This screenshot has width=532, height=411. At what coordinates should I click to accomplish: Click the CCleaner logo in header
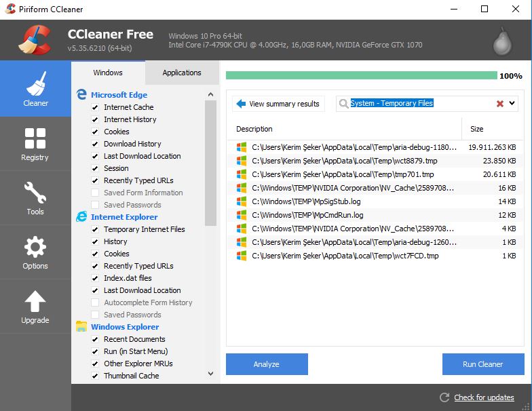pyautogui.click(x=35, y=40)
